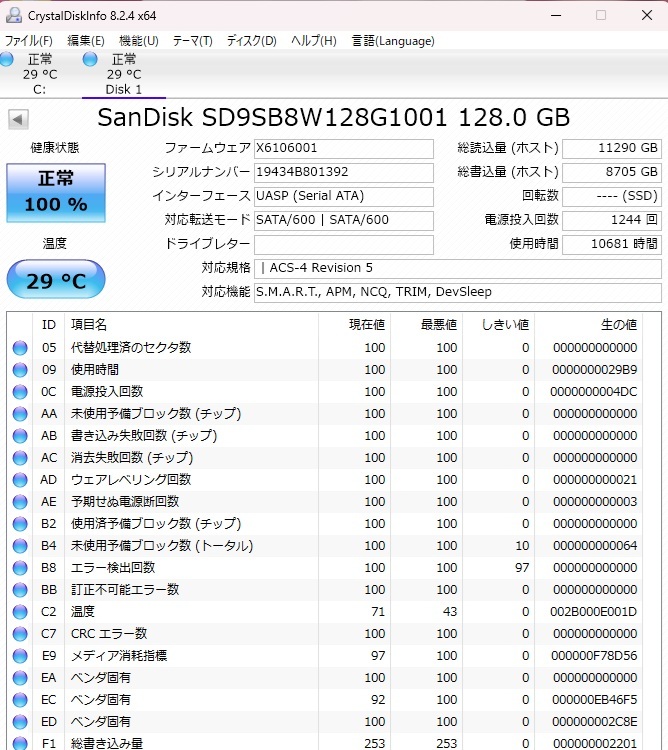
Task: Click the Disk 1 status circle icon
Action: [x=90, y=59]
